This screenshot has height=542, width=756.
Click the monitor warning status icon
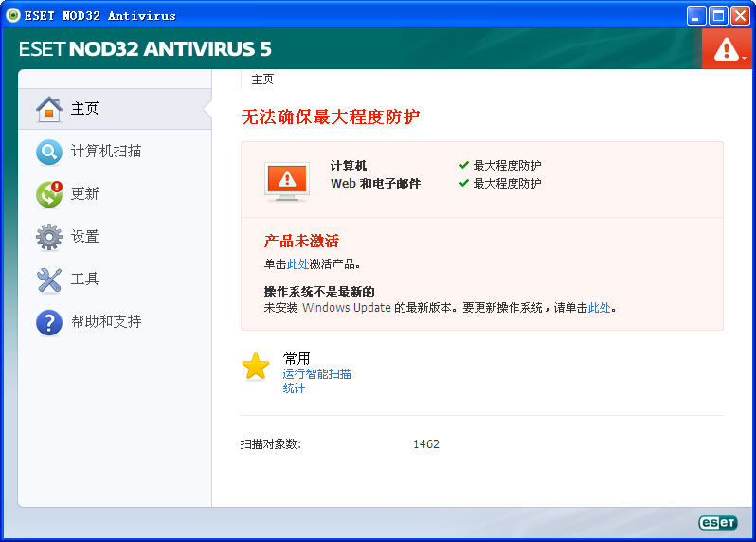click(x=287, y=182)
